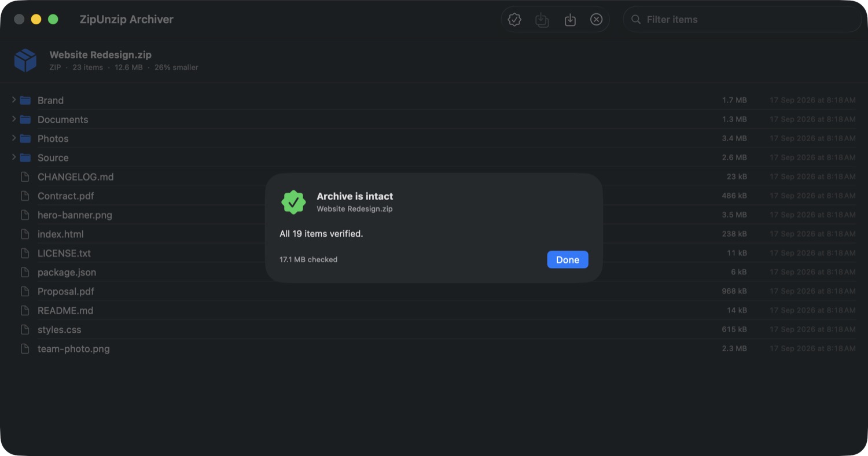Click the Contract.pdf file icon

tap(25, 196)
